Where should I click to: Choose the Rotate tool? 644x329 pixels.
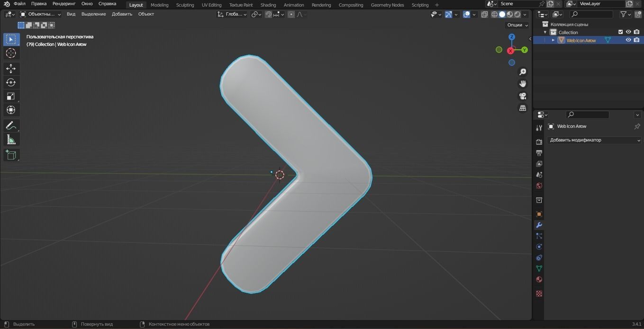tap(11, 82)
